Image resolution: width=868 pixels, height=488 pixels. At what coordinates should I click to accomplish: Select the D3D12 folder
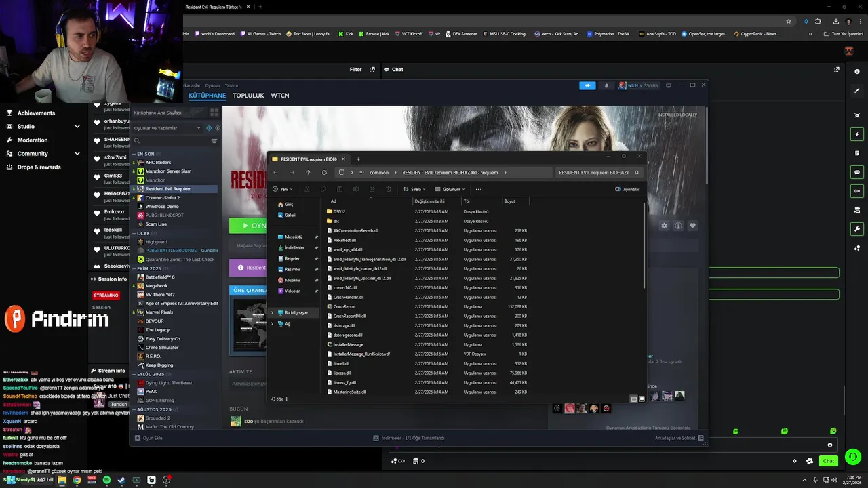point(336,211)
